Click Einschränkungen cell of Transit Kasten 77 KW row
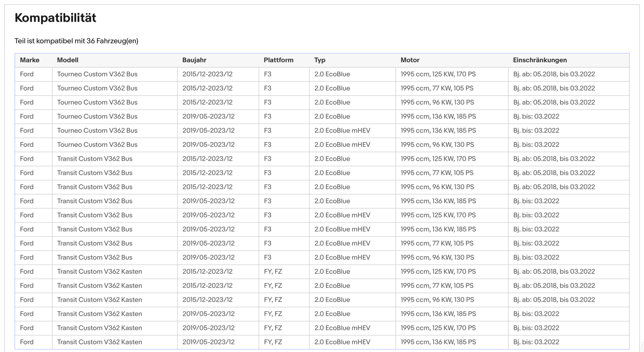Image resolution: width=644 pixels, height=352 pixels. coord(569,286)
